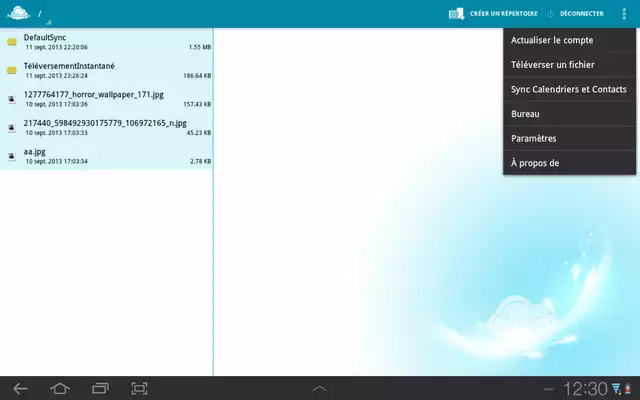This screenshot has height=400, width=640.
Task: Open Paramètres from menu
Action: (x=569, y=138)
